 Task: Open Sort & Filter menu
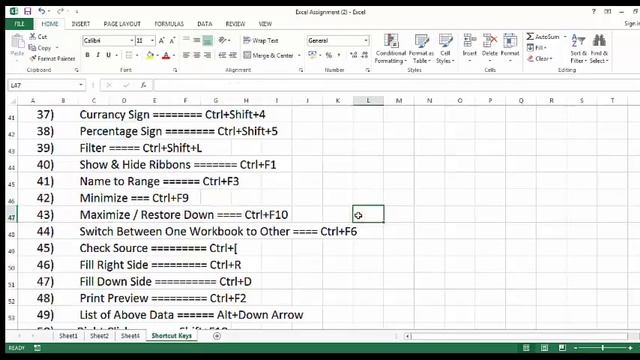pos(578,49)
